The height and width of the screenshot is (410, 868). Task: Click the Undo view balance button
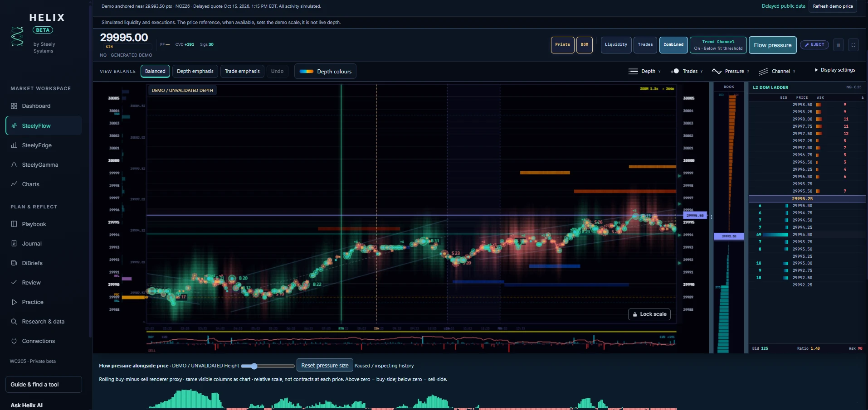(x=277, y=71)
